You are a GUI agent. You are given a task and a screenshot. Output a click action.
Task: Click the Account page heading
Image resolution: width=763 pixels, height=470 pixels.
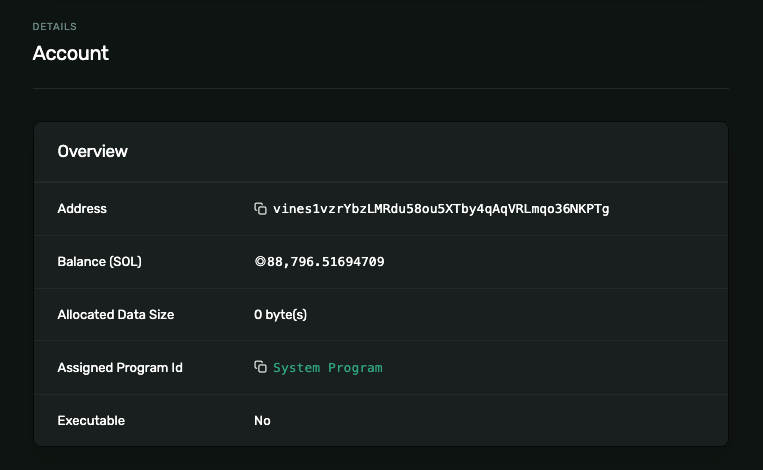[71, 53]
